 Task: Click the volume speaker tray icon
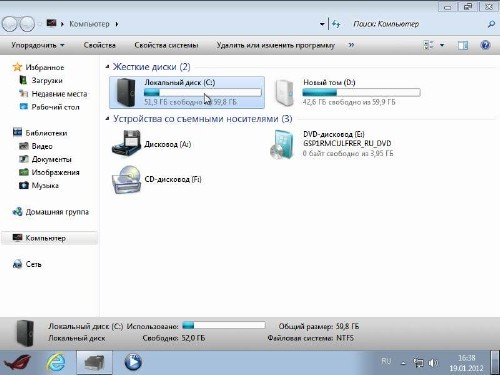pos(433,363)
